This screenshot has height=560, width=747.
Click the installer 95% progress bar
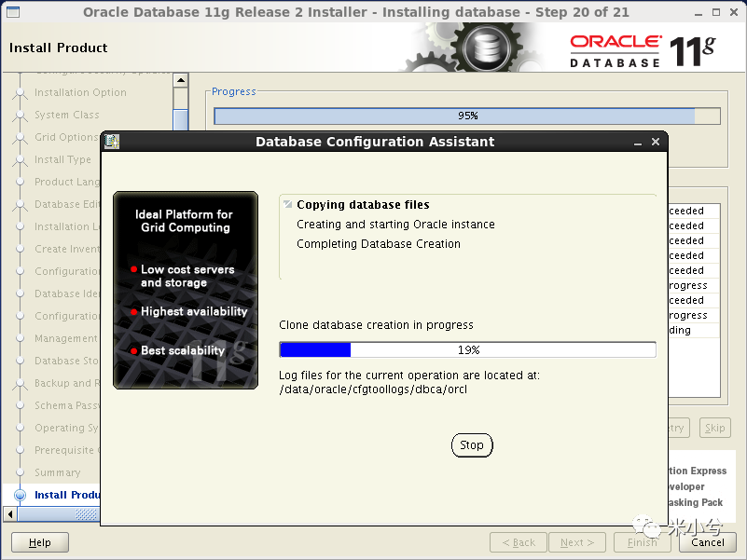pyautogui.click(x=467, y=116)
